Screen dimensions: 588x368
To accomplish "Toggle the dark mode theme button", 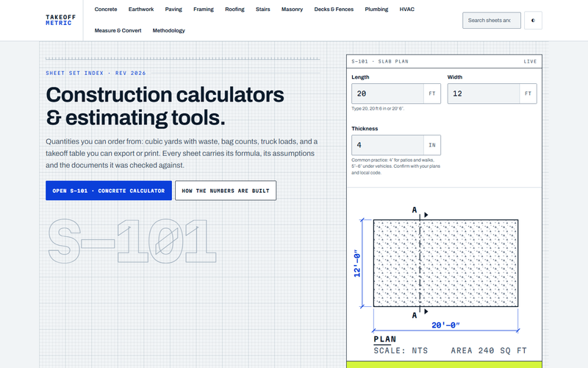I will (533, 21).
